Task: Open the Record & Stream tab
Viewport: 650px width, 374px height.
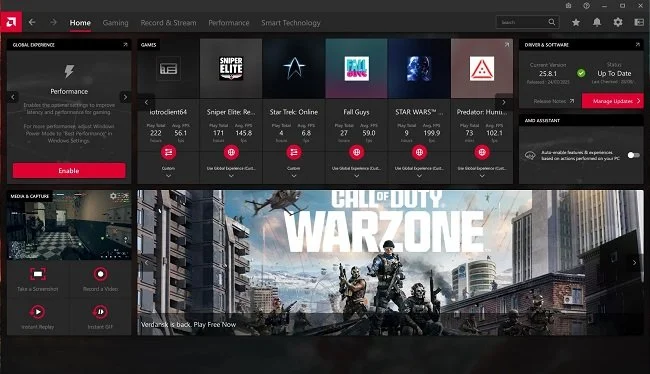Action: [168, 23]
